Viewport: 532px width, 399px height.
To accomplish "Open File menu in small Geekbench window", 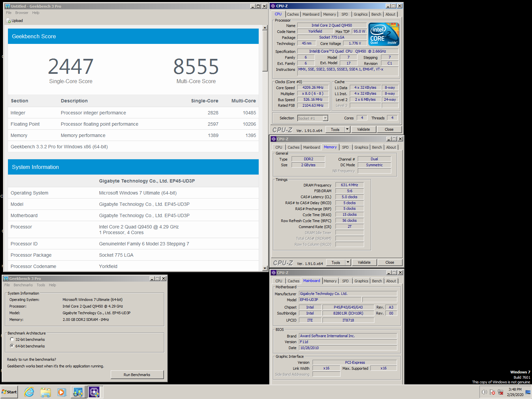I will (7, 285).
